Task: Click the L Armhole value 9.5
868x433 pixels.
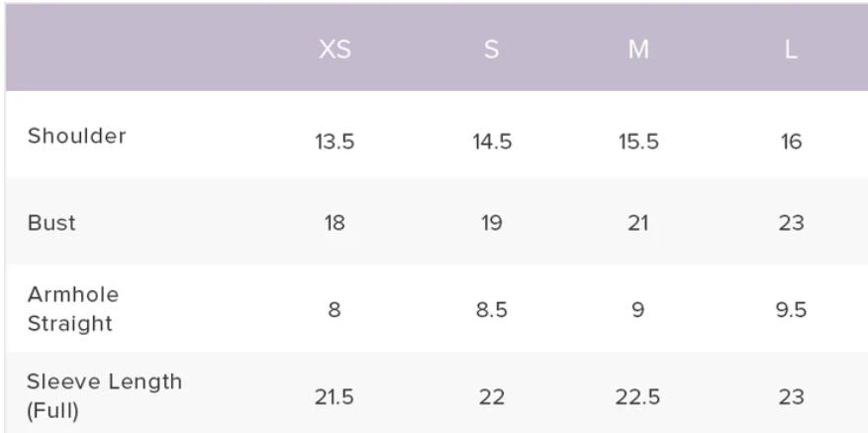Action: click(x=791, y=310)
